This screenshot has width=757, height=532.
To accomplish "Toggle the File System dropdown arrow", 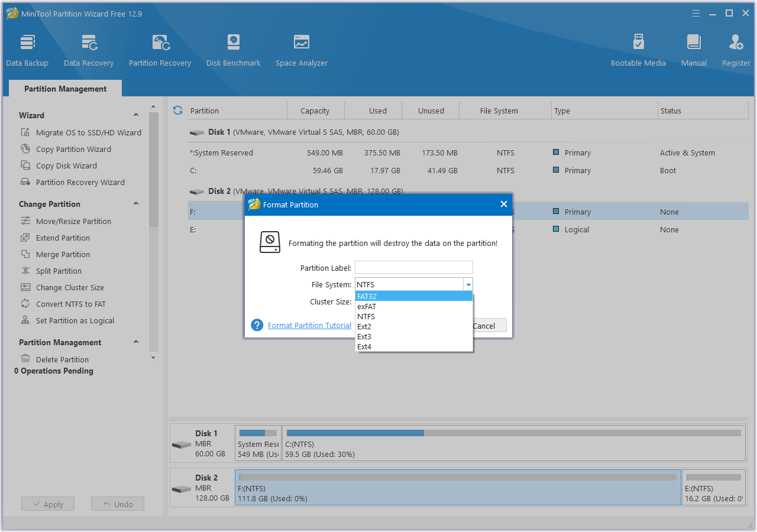I will point(468,284).
